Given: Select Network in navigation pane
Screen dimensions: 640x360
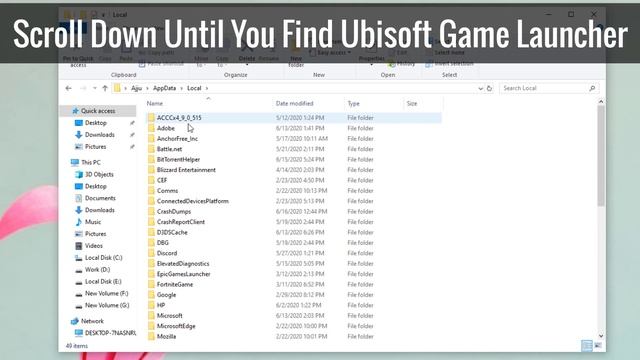Looking at the screenshot, I should coord(92,321).
